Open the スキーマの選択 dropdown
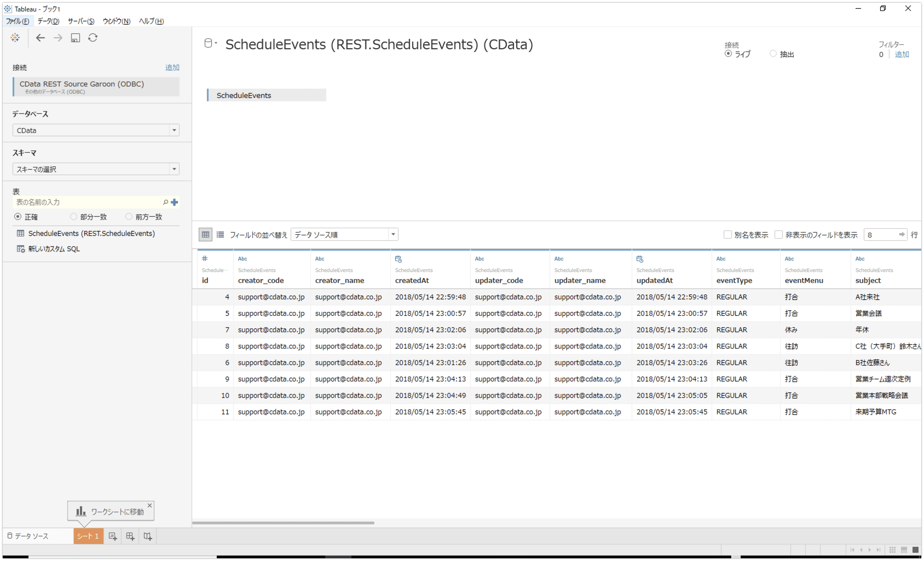This screenshot has width=924, height=561. pos(174,169)
